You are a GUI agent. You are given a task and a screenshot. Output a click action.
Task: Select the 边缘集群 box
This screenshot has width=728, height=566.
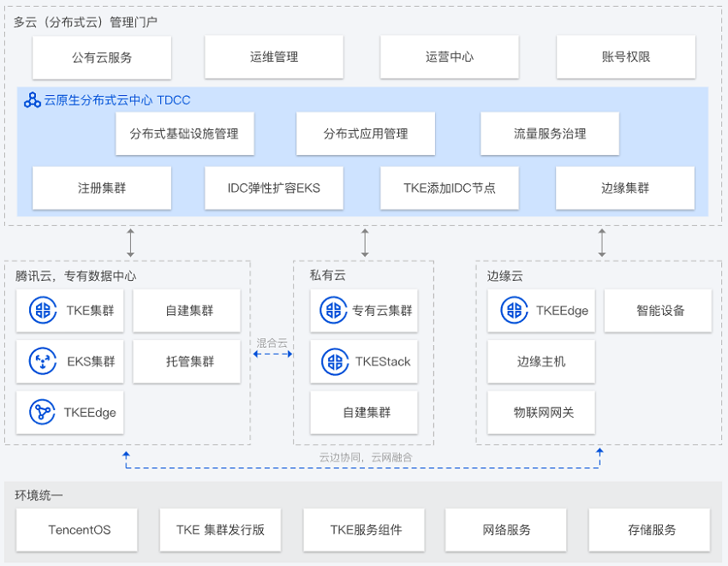tap(625, 188)
